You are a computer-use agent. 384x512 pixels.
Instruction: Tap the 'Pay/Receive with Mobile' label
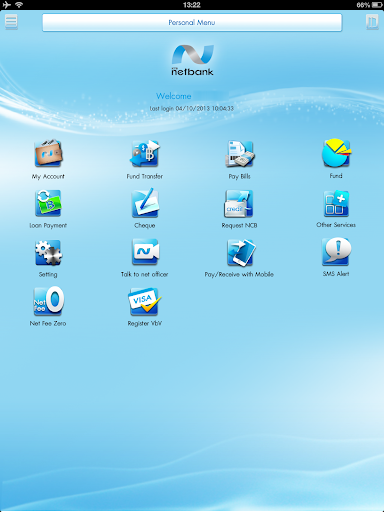239,274
